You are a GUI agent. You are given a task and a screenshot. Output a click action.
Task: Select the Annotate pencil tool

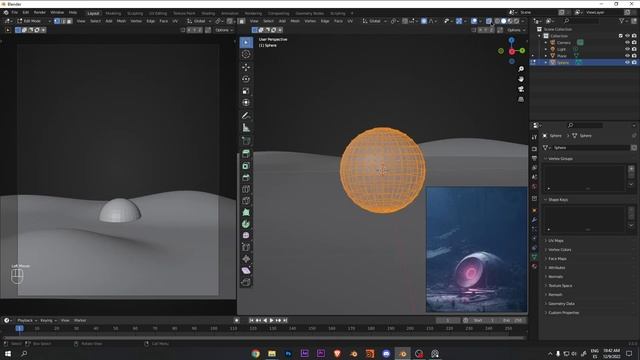coord(246,116)
